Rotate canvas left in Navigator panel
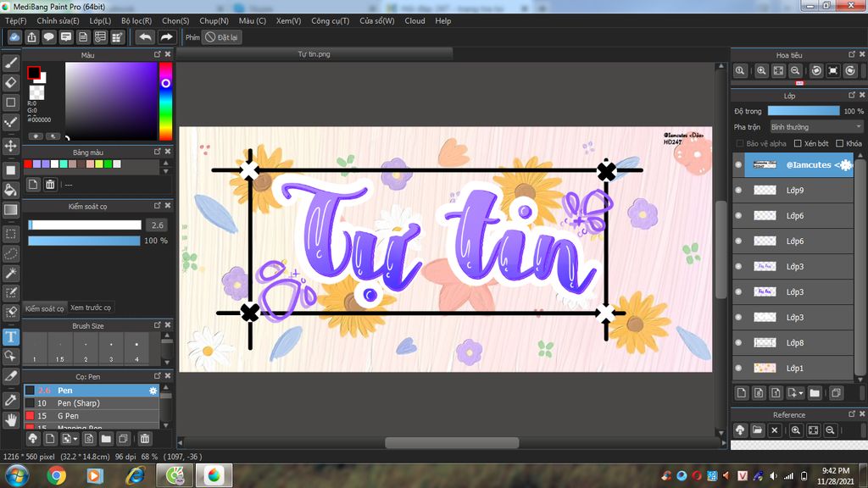The image size is (868, 488). pos(816,71)
